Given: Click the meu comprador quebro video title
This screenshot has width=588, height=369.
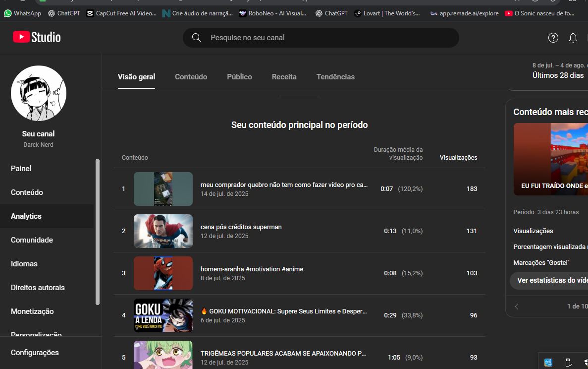Looking at the screenshot, I should 284,184.
